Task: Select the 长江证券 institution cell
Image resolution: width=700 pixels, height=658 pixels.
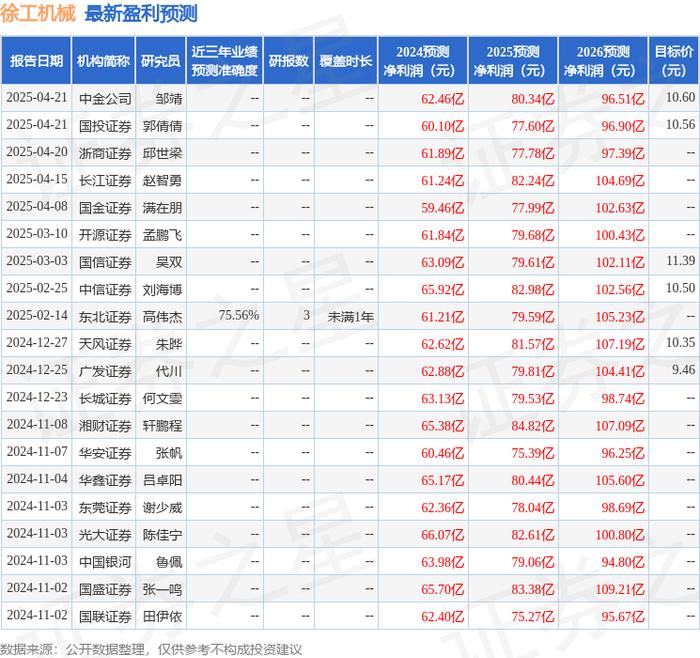Action: (x=105, y=180)
